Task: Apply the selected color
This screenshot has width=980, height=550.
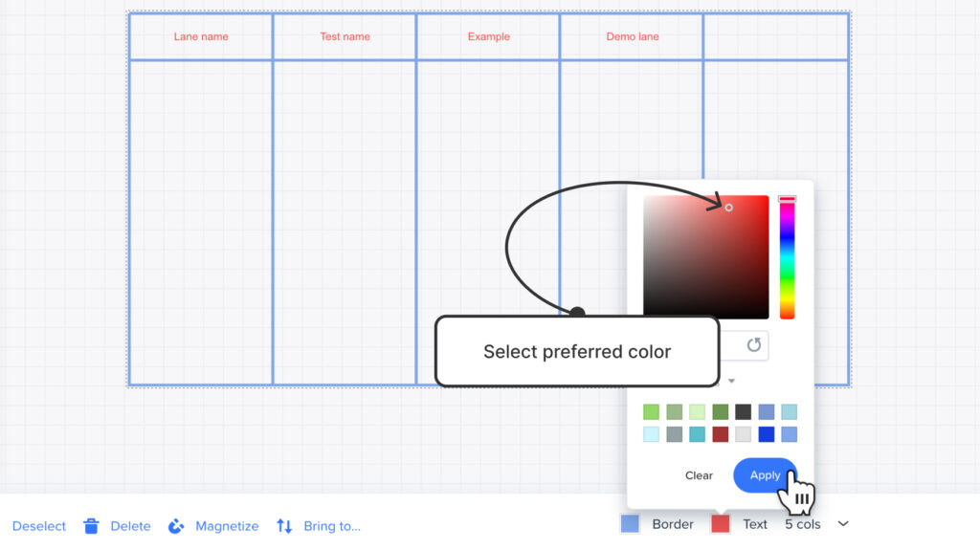Action: pos(765,475)
